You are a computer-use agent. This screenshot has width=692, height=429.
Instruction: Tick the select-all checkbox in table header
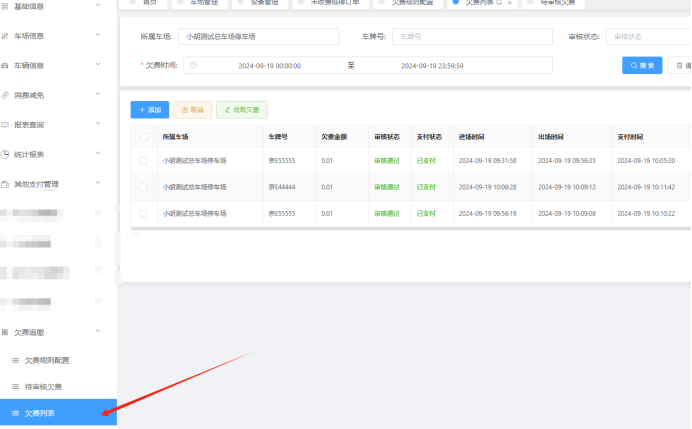pos(144,137)
